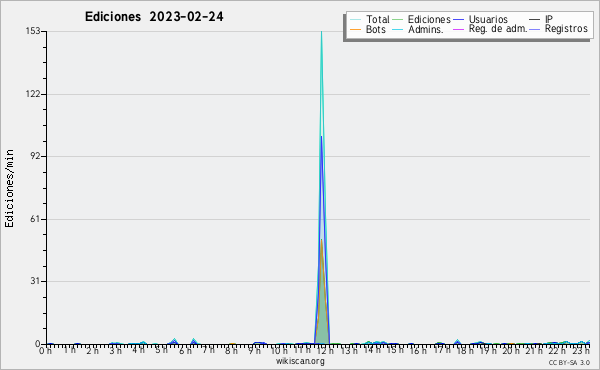This screenshot has height=370, width=600.
Task: Click the 61 tick label on y-axis
Action: 36,219
